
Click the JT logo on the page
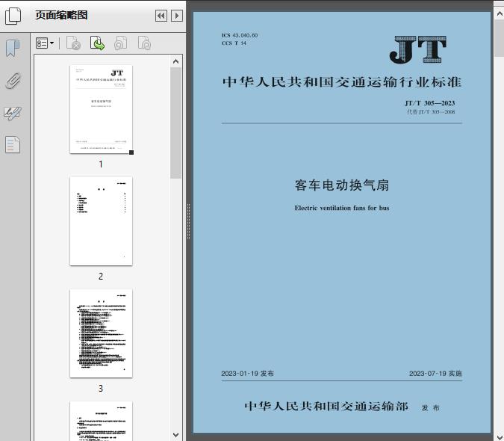[418, 50]
